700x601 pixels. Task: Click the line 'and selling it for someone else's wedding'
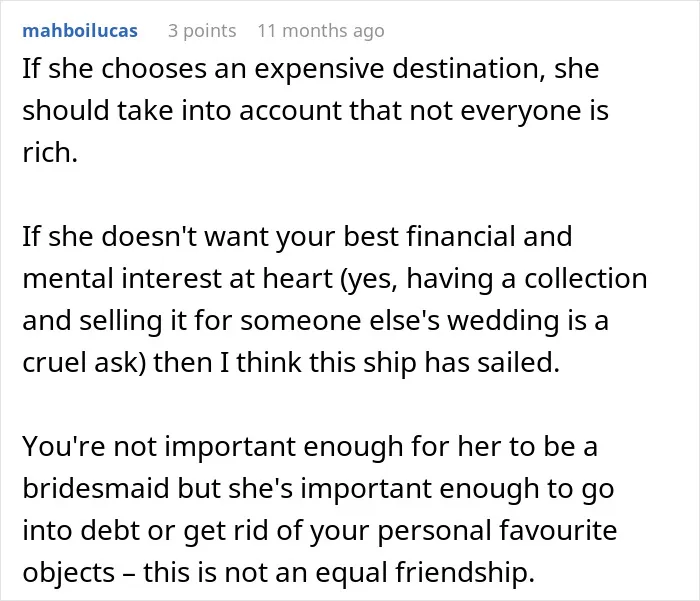(x=316, y=321)
